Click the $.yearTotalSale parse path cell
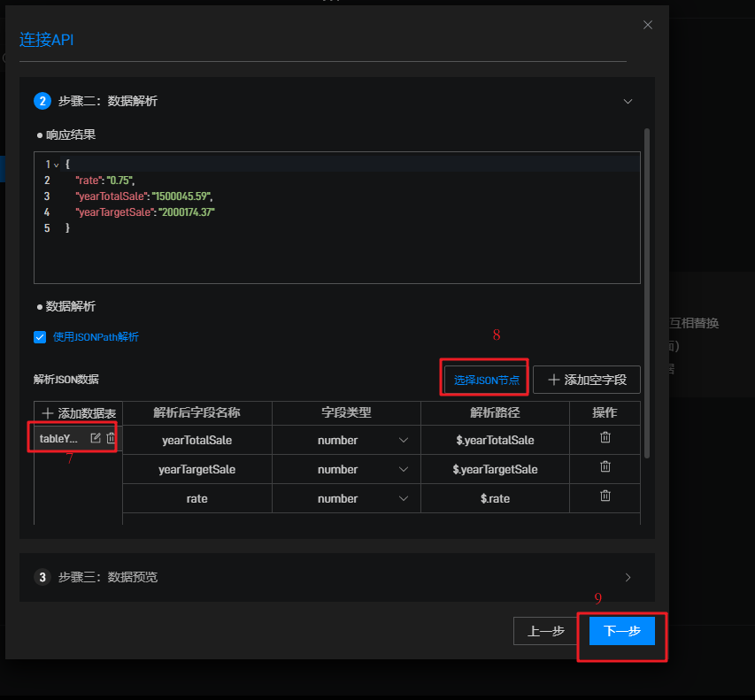This screenshot has height=700, width=755. pyautogui.click(x=495, y=440)
